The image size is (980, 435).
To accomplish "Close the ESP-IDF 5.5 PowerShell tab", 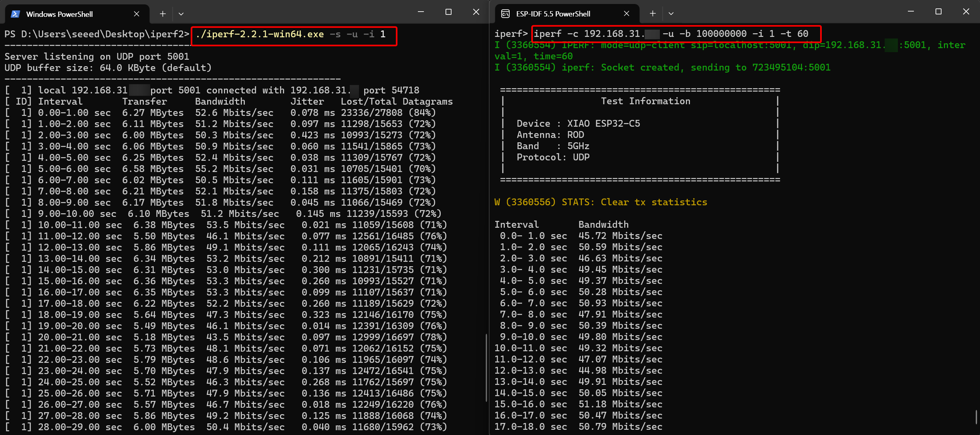I will [x=627, y=14].
